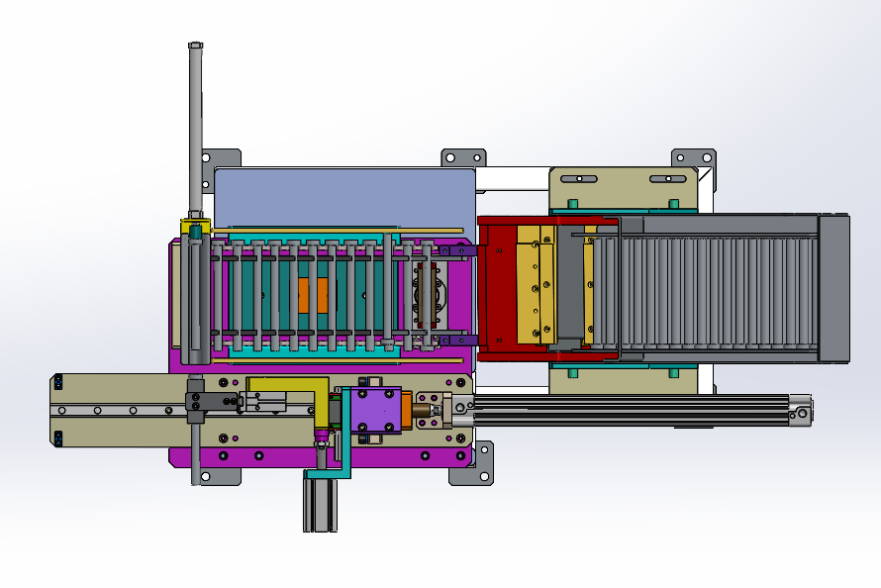Screen dimensions: 881x588
Task: Select the top-right gray mounting foot
Action: click(x=694, y=157)
